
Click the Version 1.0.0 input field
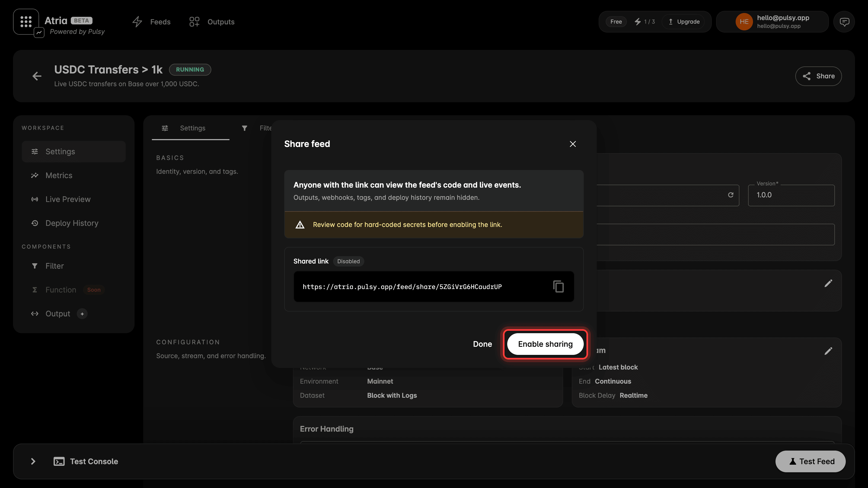791,195
